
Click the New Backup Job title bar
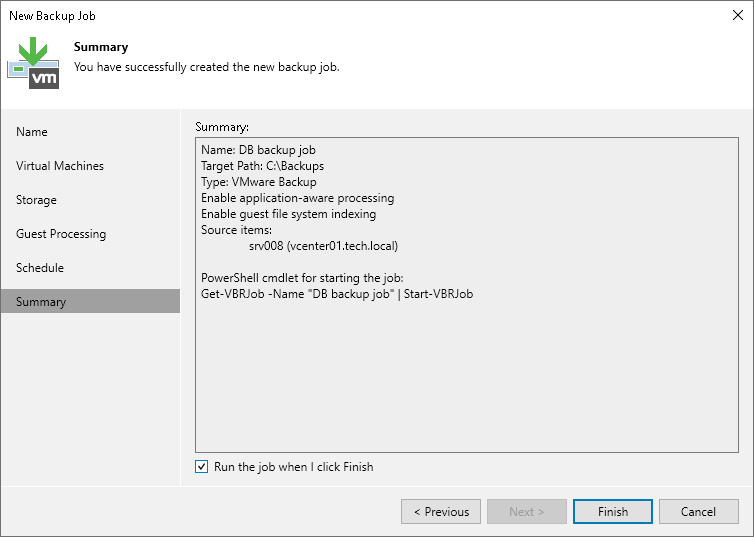click(x=300, y=16)
